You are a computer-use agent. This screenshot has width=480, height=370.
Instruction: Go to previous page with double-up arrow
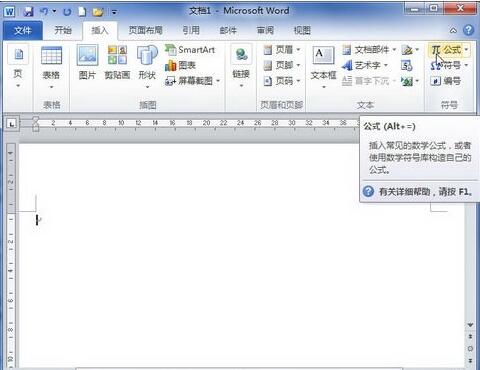[470, 337]
